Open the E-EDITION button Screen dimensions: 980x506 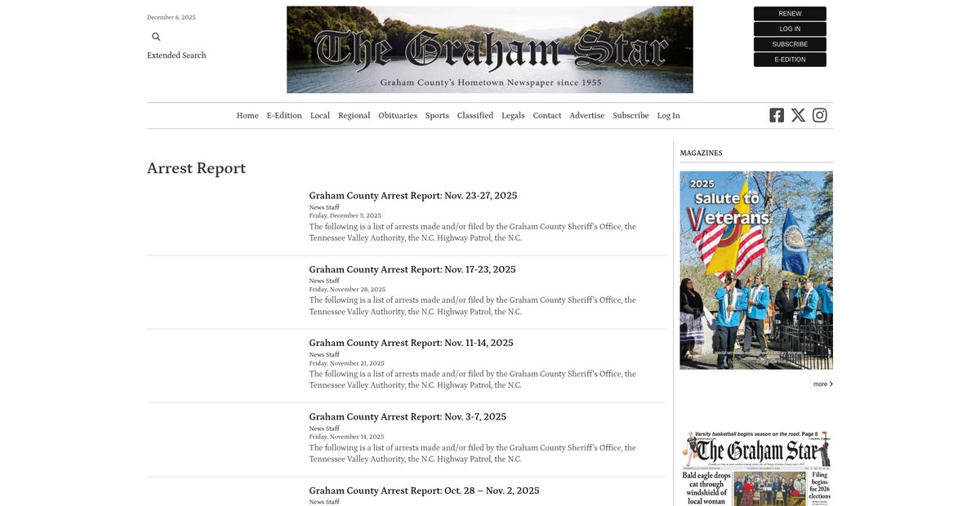(x=790, y=60)
